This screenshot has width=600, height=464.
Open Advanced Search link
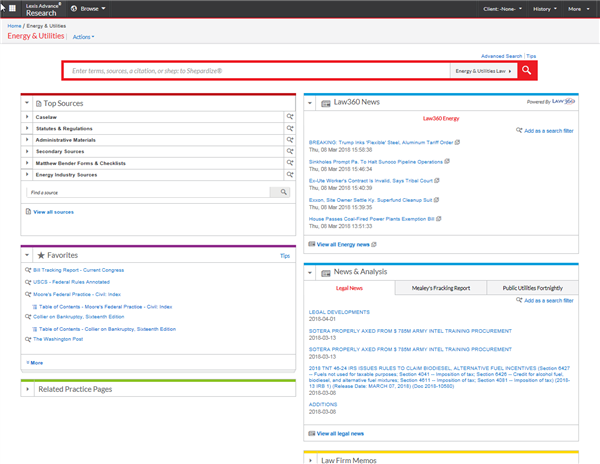pyautogui.click(x=501, y=56)
